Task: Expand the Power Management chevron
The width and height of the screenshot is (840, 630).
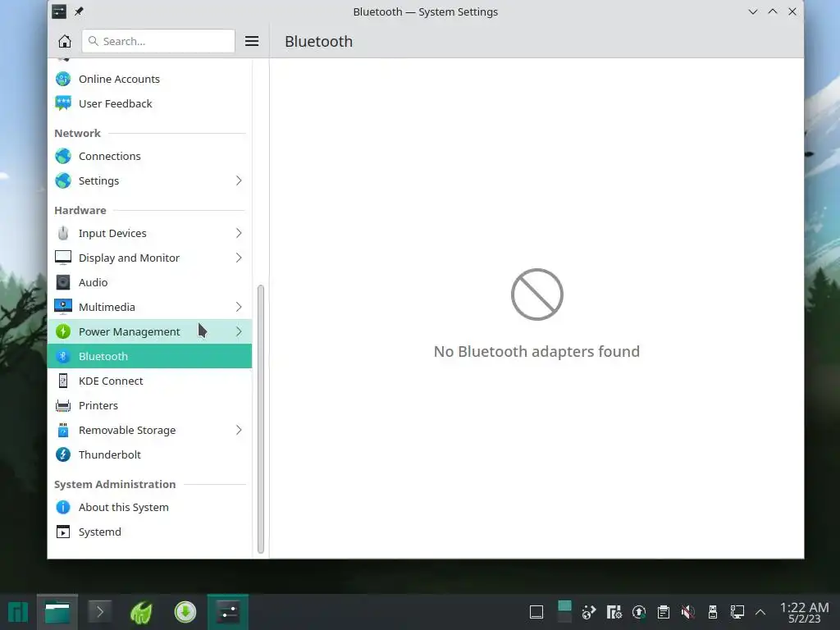Action: point(239,331)
